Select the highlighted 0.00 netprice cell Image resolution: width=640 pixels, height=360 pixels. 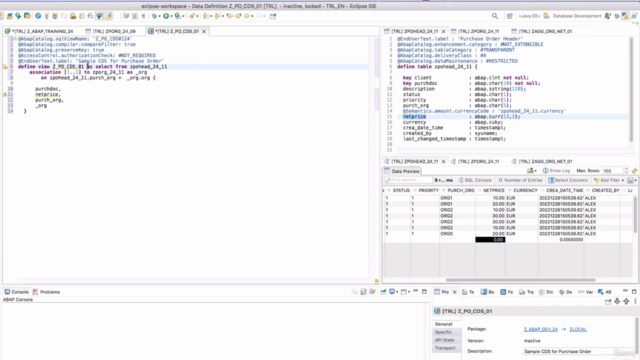(490, 240)
